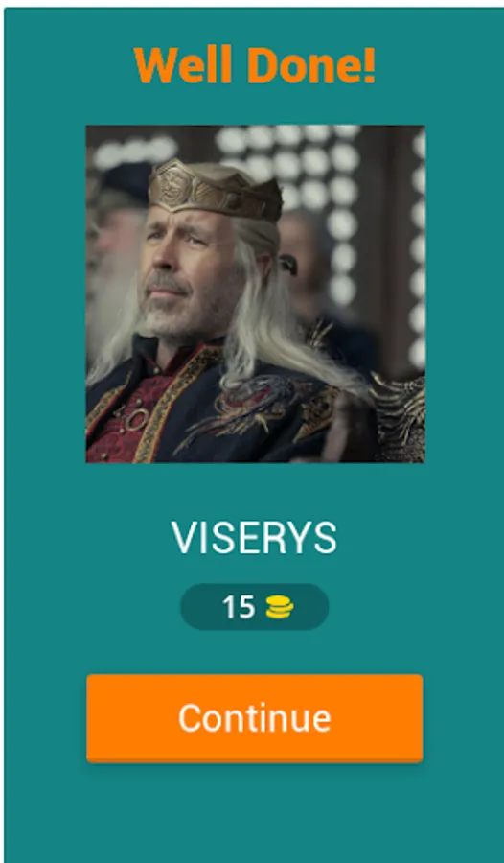504x863 pixels.
Task: Click the gold coins stack icon
Action: tap(280, 608)
